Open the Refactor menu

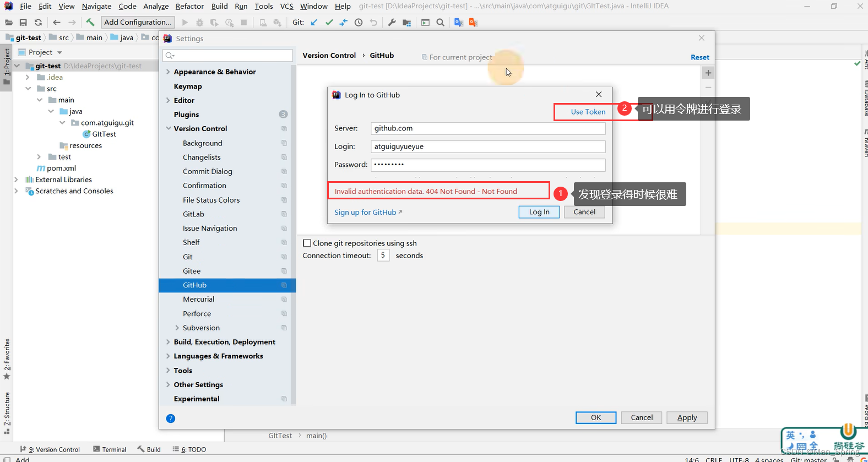click(x=189, y=6)
